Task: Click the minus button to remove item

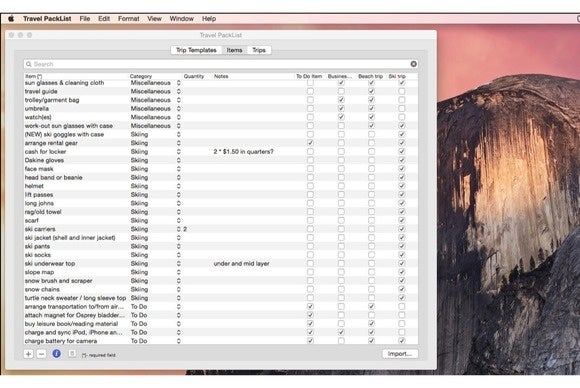Action: (41, 354)
